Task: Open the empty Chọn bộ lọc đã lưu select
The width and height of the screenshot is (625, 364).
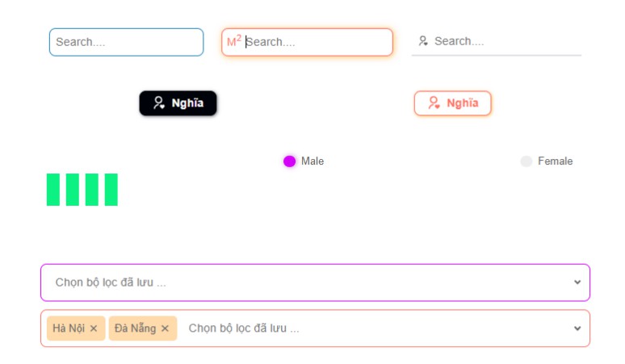Action: [307, 282]
